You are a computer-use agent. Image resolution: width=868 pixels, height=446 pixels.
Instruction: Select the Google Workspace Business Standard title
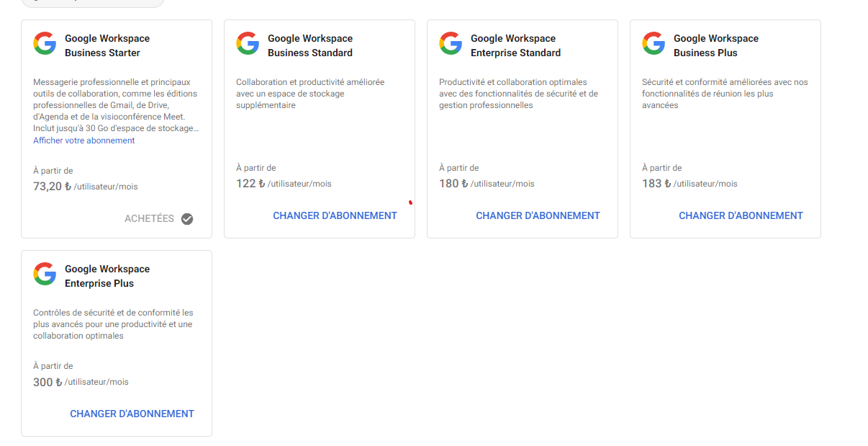(310, 45)
